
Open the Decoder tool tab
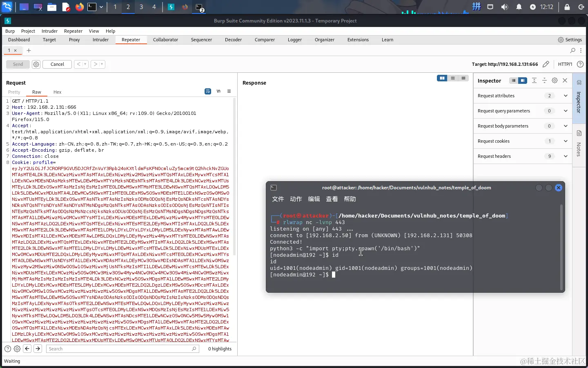click(x=233, y=40)
